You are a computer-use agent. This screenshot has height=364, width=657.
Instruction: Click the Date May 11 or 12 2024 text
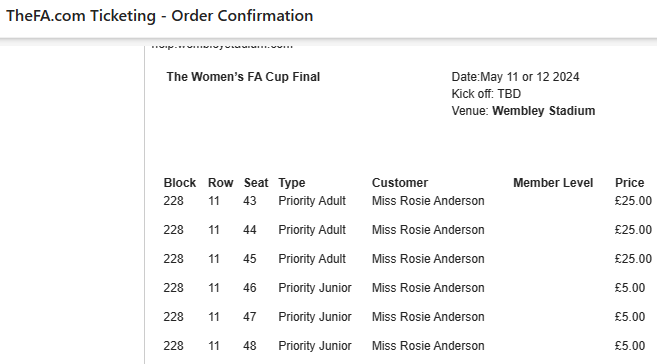coord(515,77)
